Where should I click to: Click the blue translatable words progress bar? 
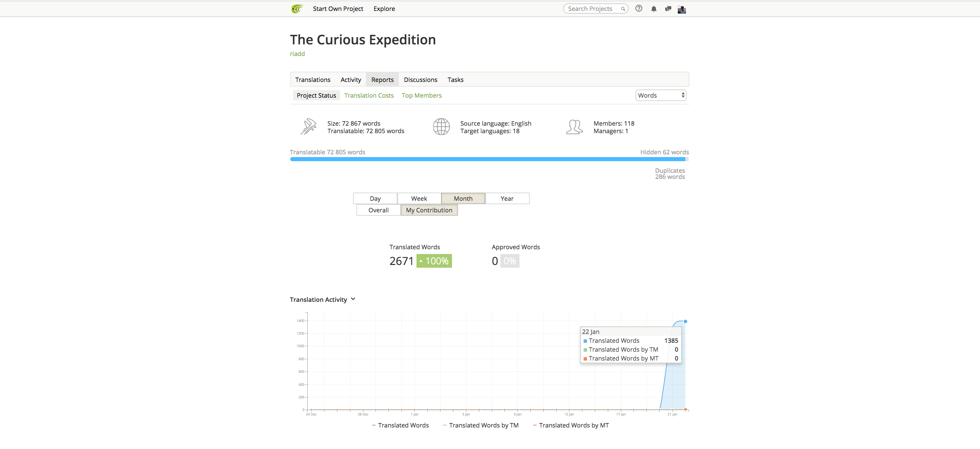[x=488, y=159]
